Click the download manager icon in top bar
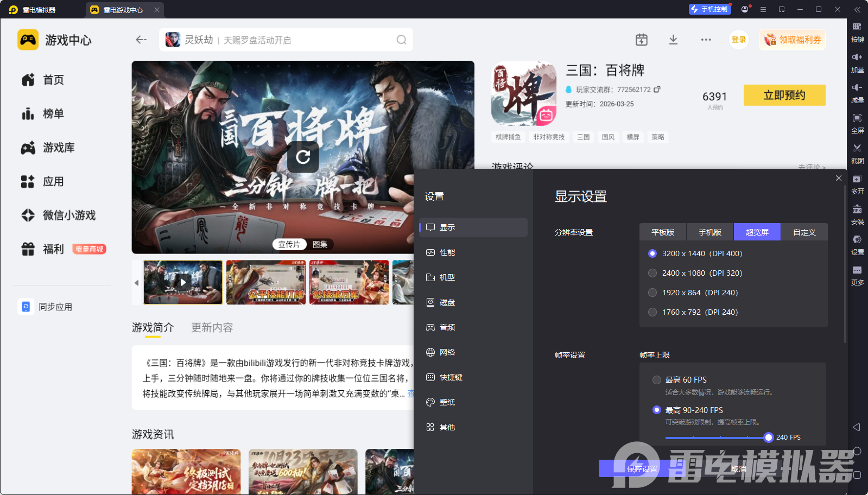Screen dimensions: 868x495 [x=673, y=40]
